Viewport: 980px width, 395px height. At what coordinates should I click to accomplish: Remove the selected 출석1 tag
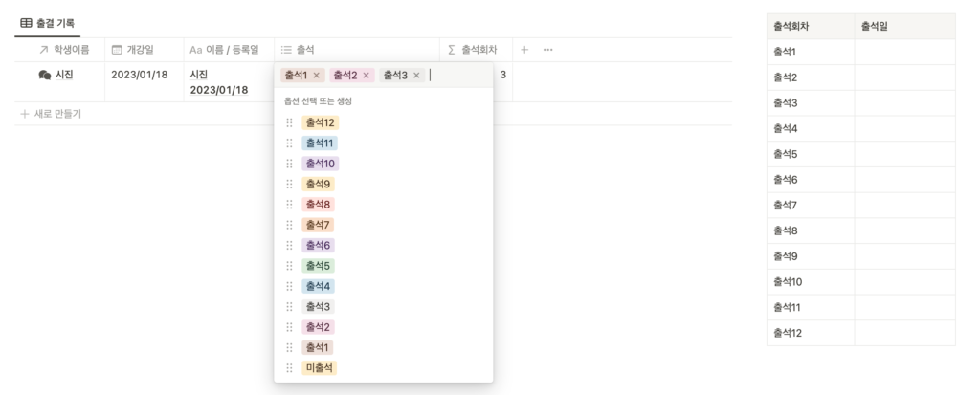click(x=316, y=76)
